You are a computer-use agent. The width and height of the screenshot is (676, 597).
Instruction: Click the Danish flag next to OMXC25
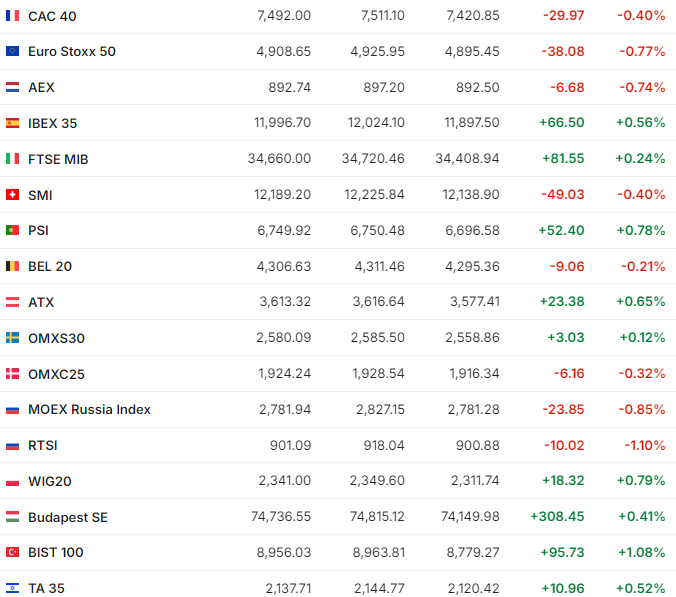click(13, 374)
